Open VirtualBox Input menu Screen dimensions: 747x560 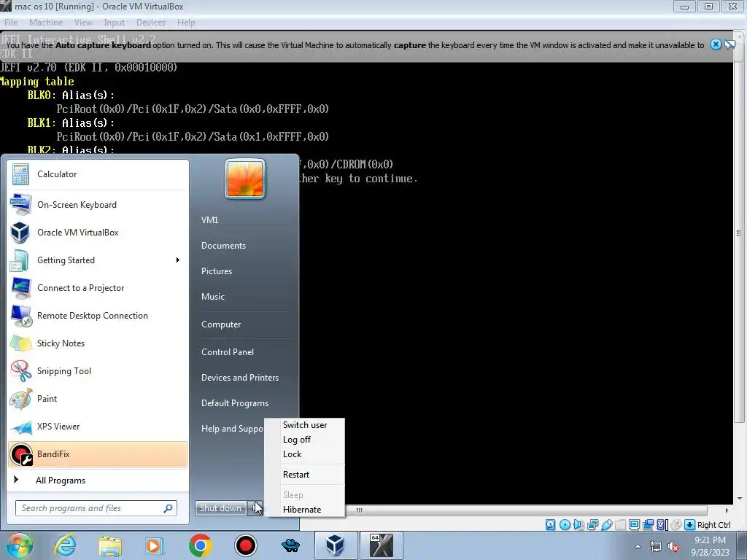115,23
